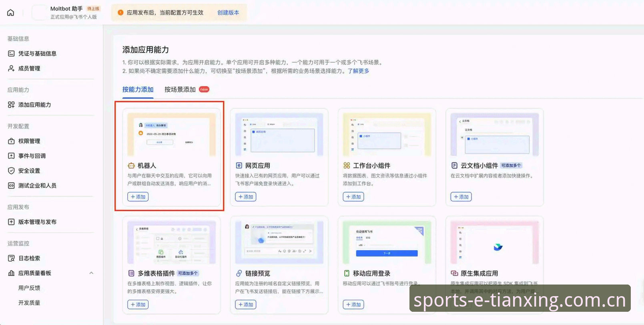Image resolution: width=644 pixels, height=325 pixels.
Task: Click the 成员管理 member icon
Action: click(11, 68)
